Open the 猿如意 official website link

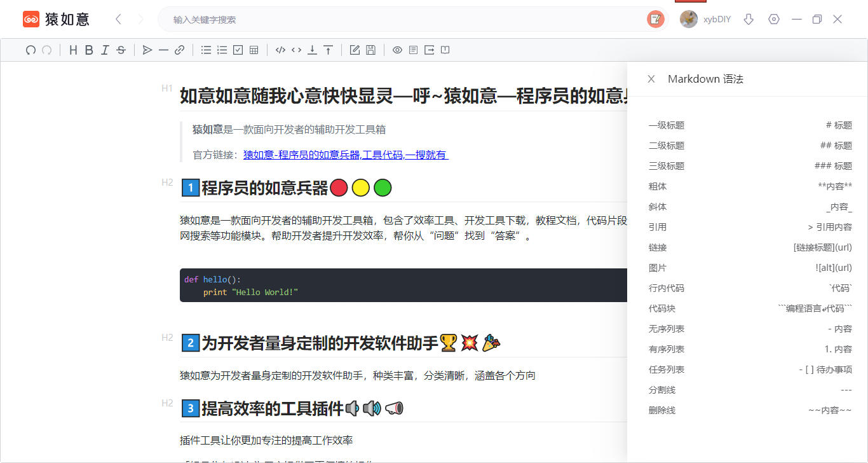point(346,155)
